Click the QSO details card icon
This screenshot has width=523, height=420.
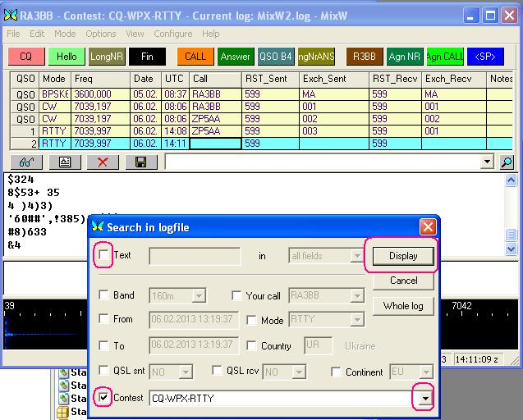coord(65,162)
